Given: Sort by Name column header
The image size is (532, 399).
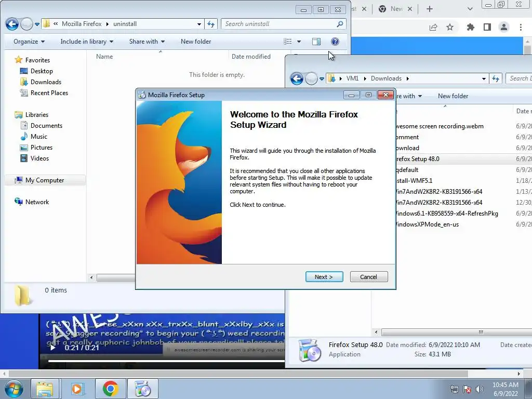Looking at the screenshot, I should [104, 57].
